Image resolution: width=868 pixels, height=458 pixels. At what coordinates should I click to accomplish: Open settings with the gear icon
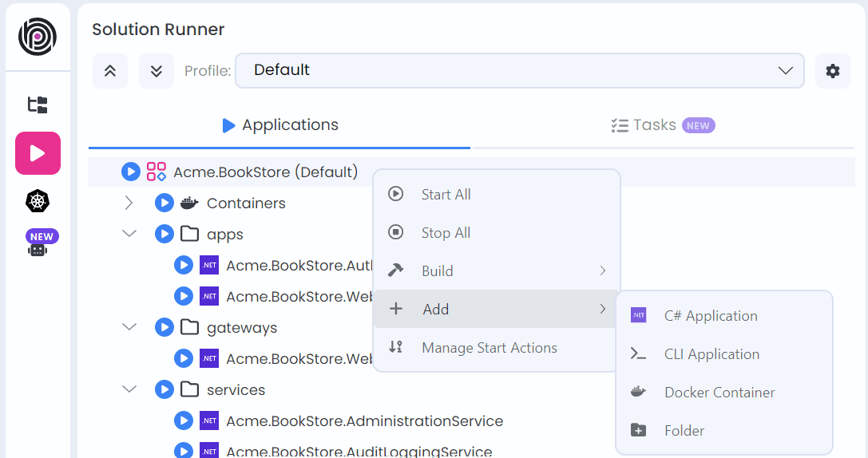[x=832, y=71]
